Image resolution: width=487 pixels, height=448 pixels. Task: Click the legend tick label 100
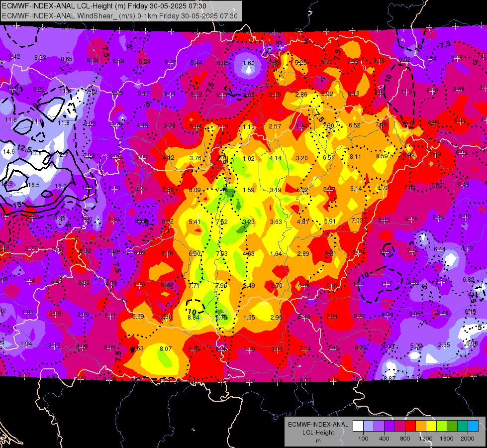pyautogui.click(x=363, y=439)
